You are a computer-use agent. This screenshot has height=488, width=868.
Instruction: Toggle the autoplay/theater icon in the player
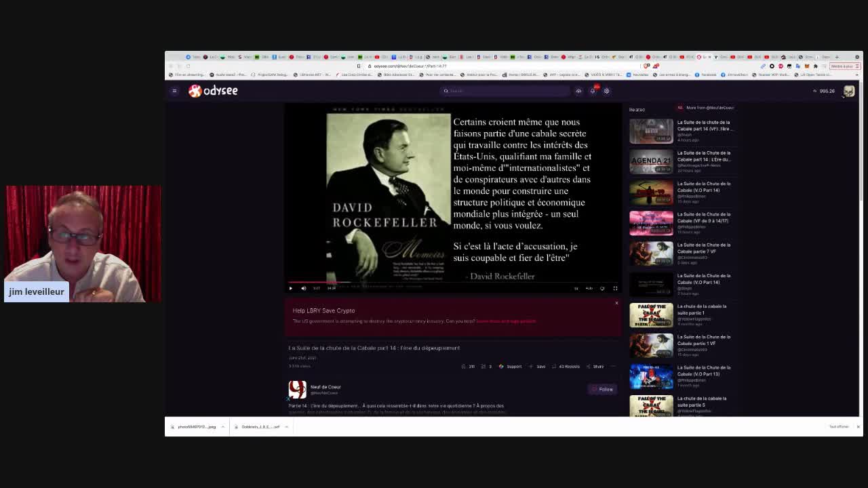point(602,288)
